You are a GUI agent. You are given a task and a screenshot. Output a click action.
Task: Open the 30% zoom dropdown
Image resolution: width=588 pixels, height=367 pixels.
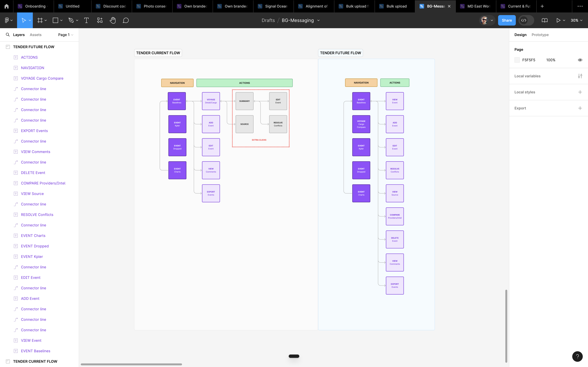coord(576,20)
